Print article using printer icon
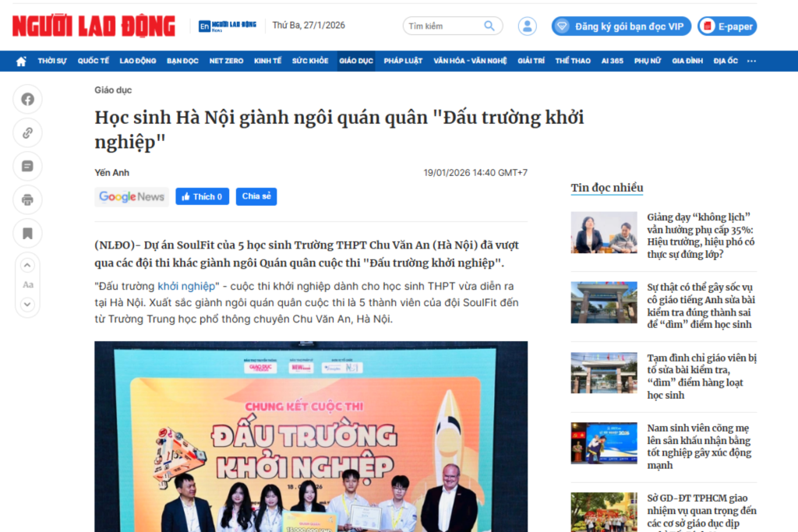798x532 pixels. [27, 200]
